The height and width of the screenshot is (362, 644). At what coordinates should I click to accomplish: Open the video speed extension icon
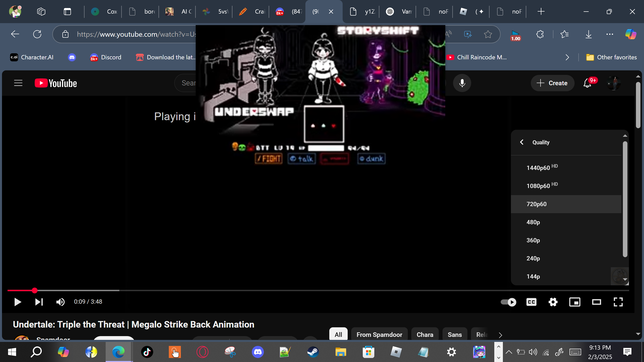coord(515,35)
